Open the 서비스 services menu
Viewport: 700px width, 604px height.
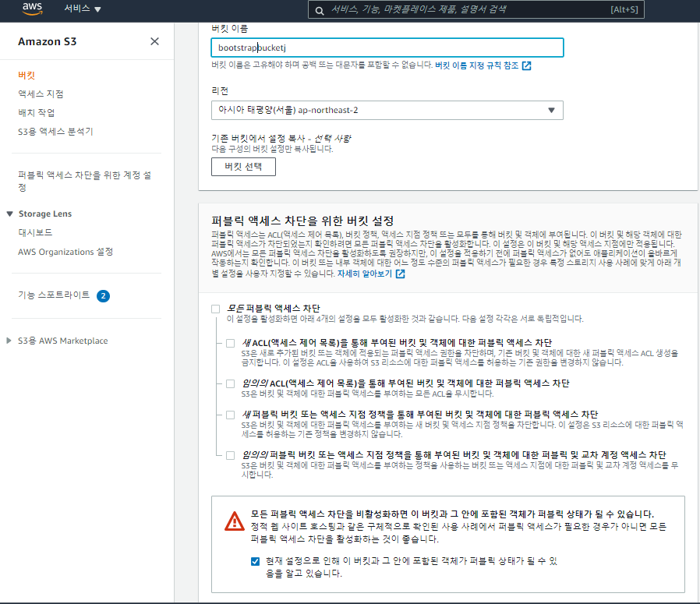[x=82, y=9]
